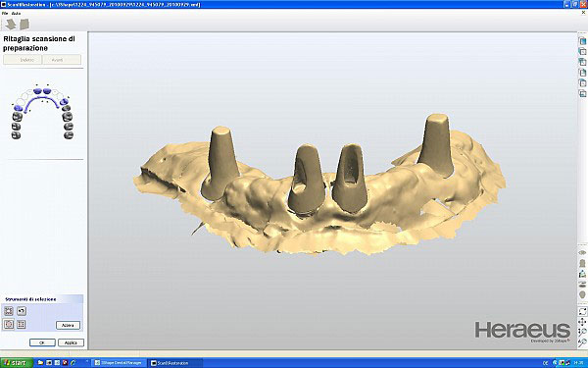The height and width of the screenshot is (368, 588).
Task: Choose the circular selection tool icon
Action: (x=9, y=325)
